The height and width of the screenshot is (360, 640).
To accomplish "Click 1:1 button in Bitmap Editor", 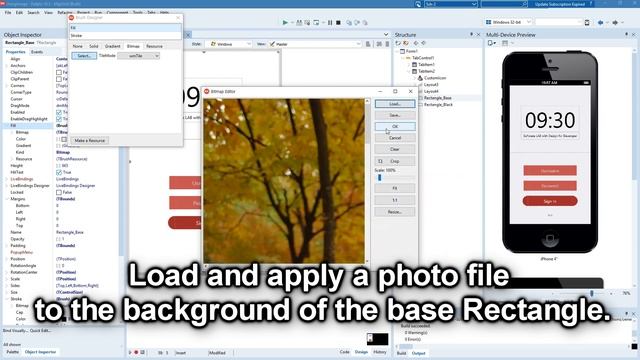I will point(395,200).
